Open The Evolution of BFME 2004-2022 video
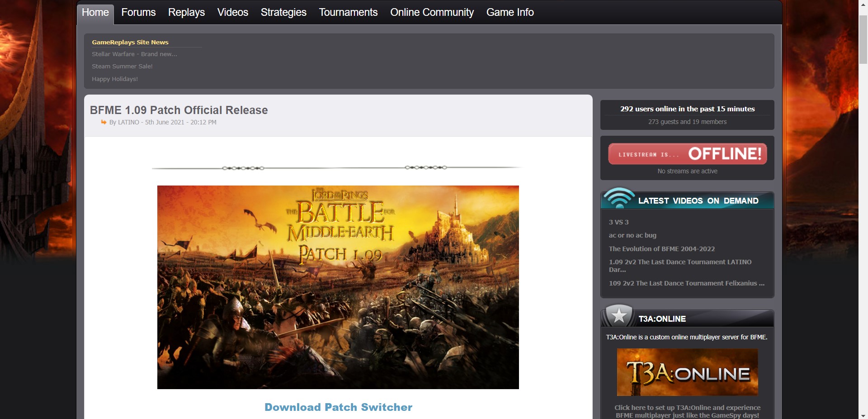 pyautogui.click(x=662, y=249)
